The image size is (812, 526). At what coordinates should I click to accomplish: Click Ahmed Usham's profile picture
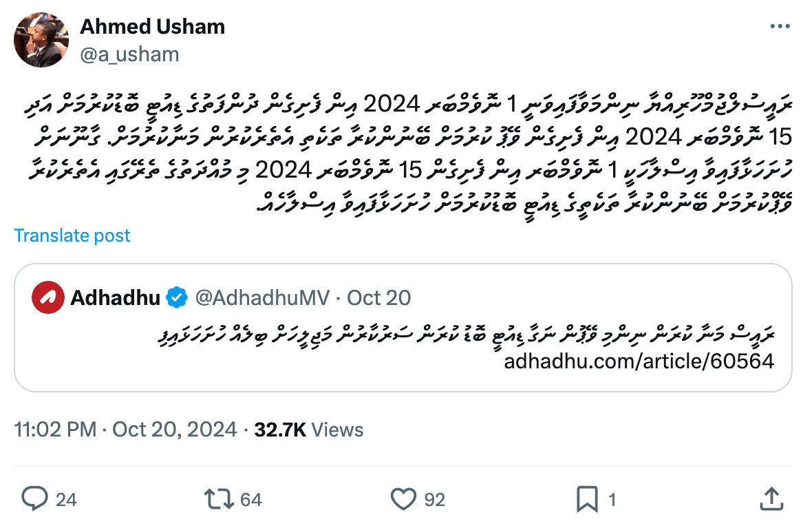point(41,41)
